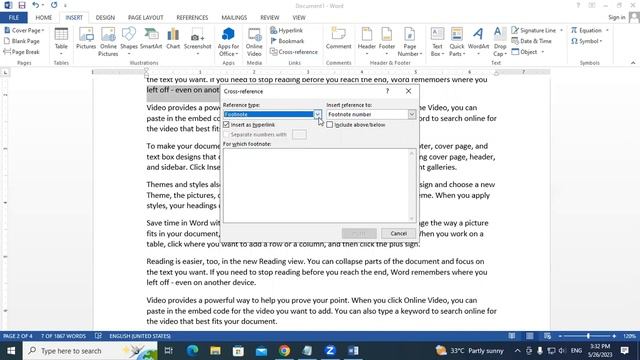Switch to the VIEW tab
The image size is (640, 360).
click(x=299, y=18)
